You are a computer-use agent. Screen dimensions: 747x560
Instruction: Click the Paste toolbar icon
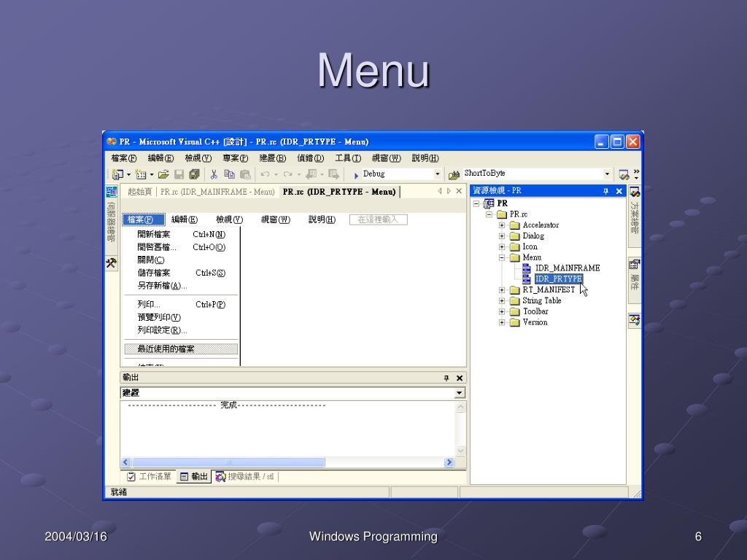coord(245,175)
